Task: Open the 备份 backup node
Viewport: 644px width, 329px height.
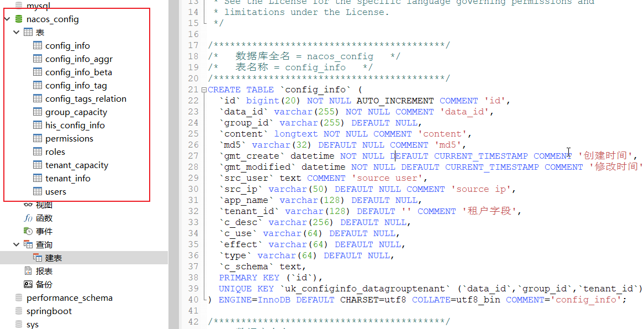Action: 44,285
